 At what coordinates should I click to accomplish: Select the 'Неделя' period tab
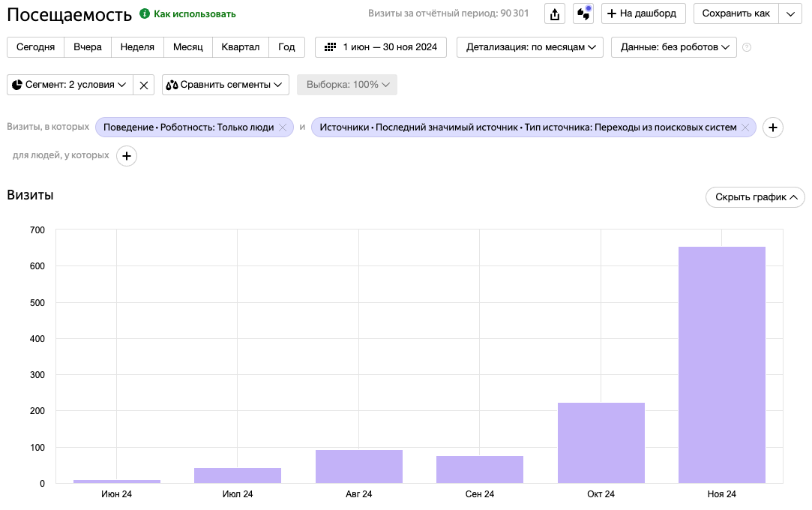(x=137, y=47)
